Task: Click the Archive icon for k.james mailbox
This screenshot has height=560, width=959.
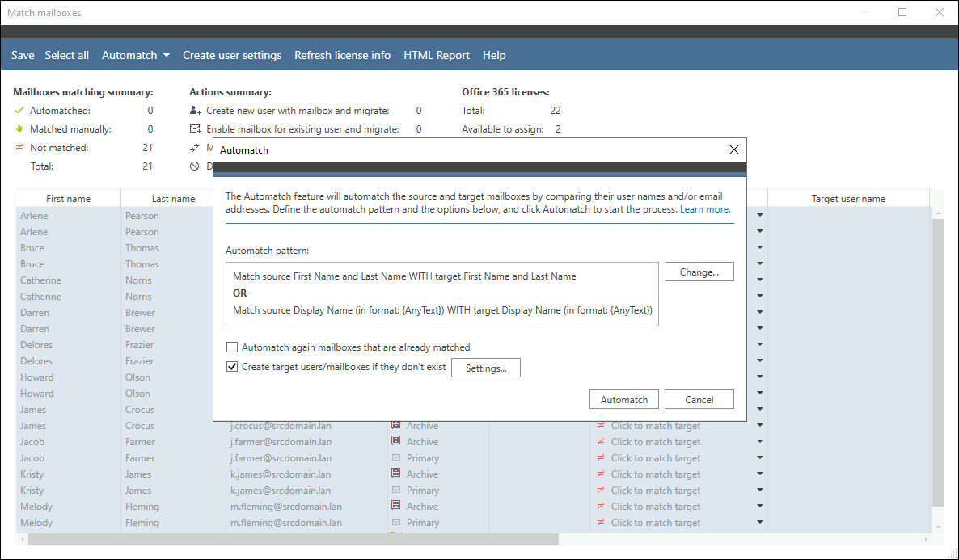Action: (396, 474)
